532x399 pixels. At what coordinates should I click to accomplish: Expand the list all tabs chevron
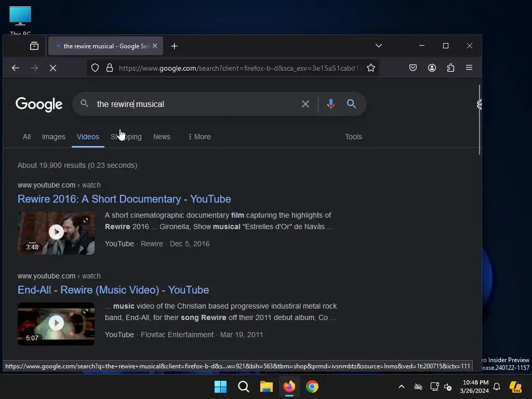(379, 46)
